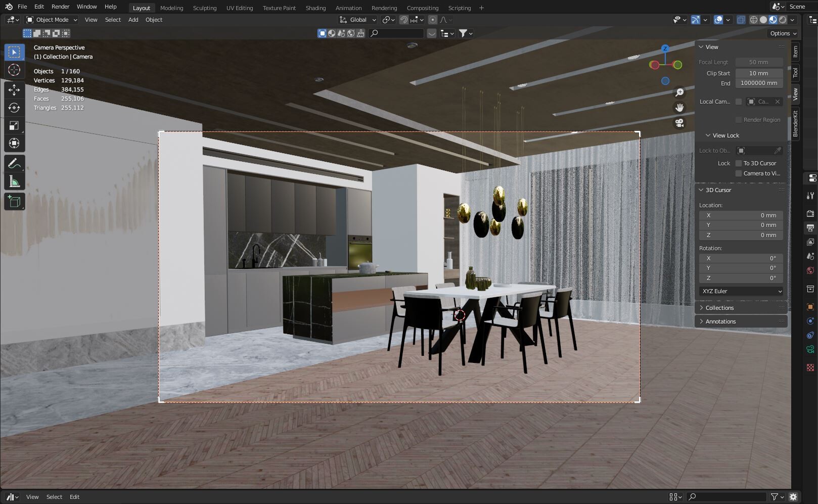This screenshot has width=818, height=504.
Task: Select the Rotate tool
Action: pyautogui.click(x=14, y=108)
